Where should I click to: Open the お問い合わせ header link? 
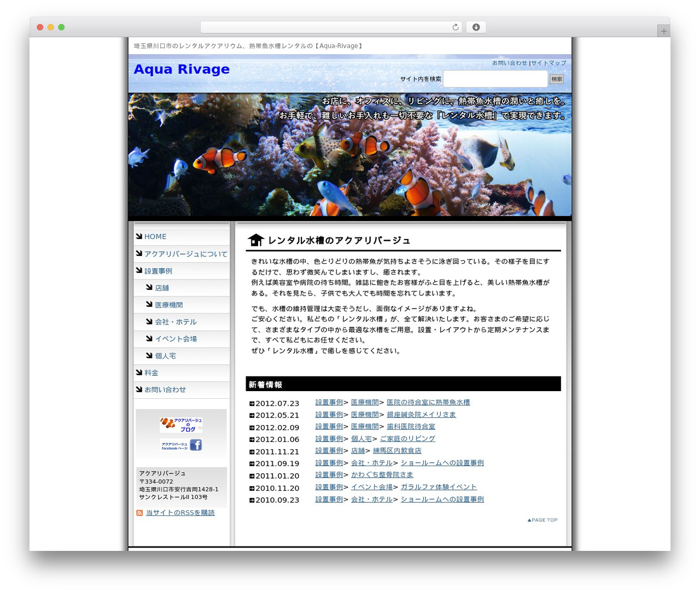click(x=509, y=63)
